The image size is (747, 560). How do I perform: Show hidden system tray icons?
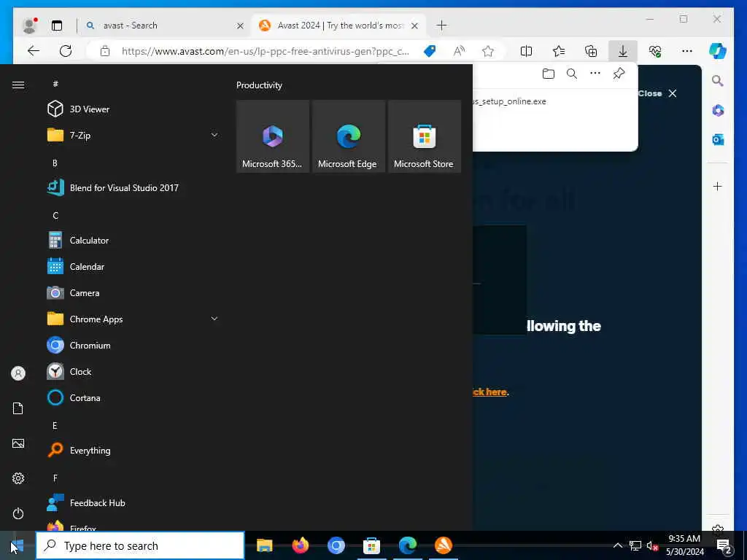pos(617,545)
